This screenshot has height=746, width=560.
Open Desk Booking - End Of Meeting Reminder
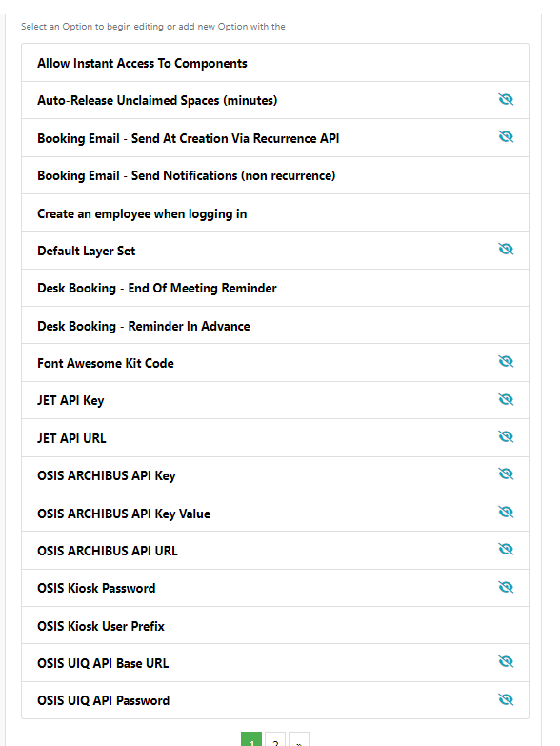point(275,289)
